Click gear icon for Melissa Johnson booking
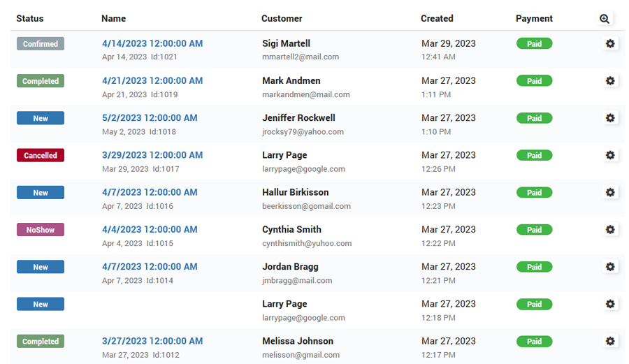 click(610, 341)
